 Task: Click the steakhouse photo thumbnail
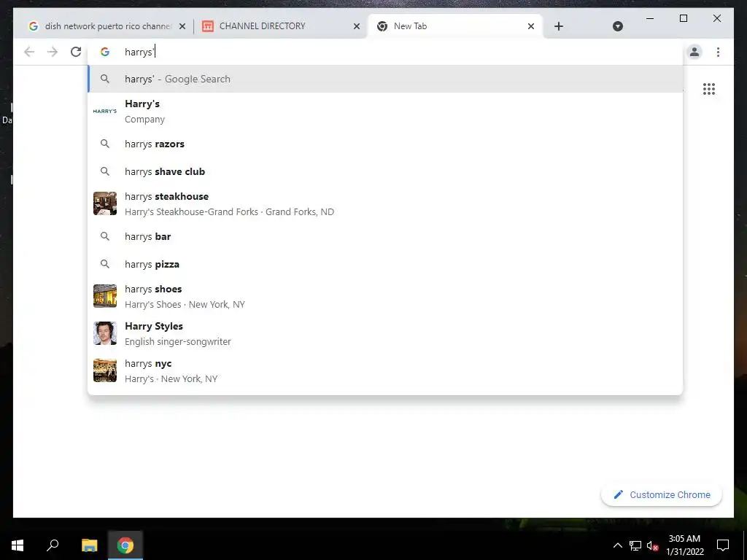(x=105, y=203)
